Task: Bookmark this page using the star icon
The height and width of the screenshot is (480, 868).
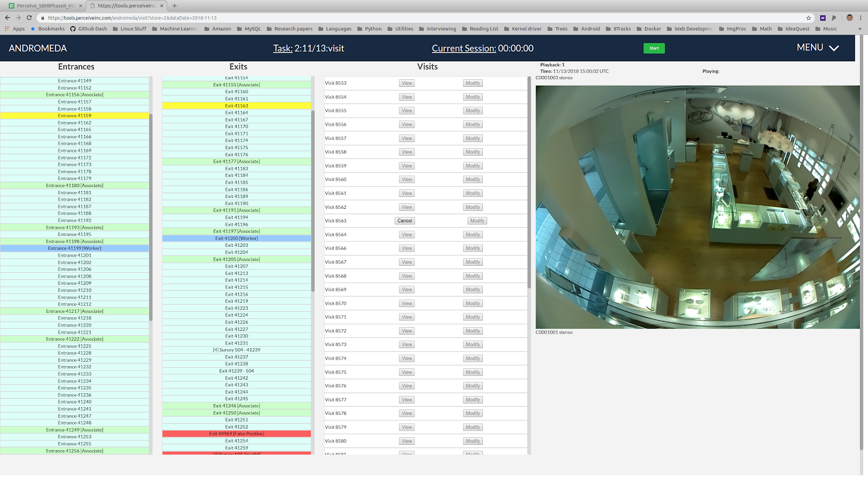Action: coord(808,18)
